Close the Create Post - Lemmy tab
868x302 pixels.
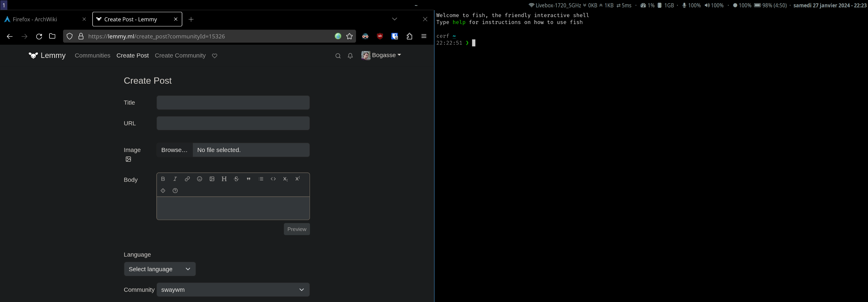click(176, 19)
